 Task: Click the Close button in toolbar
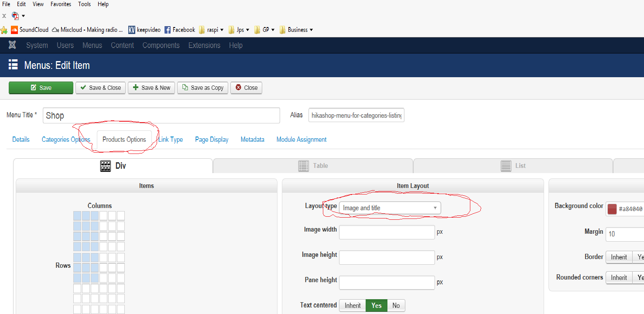[x=246, y=88]
